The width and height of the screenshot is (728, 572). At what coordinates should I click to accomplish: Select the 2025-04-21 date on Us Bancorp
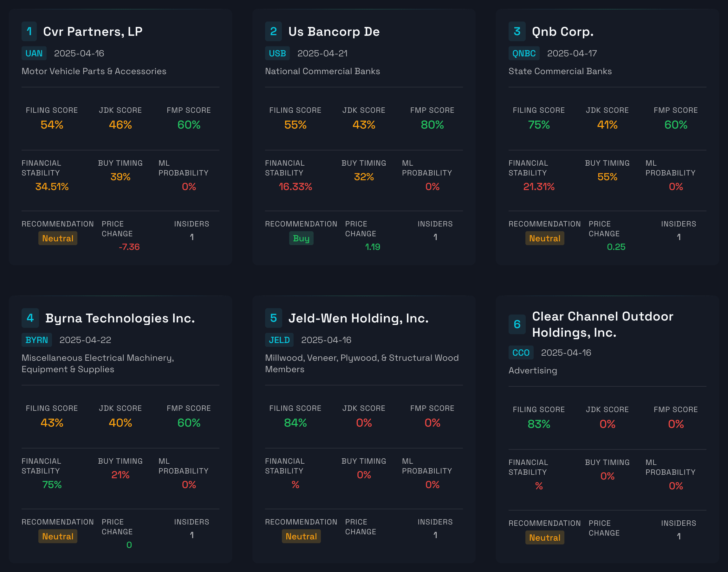(322, 53)
